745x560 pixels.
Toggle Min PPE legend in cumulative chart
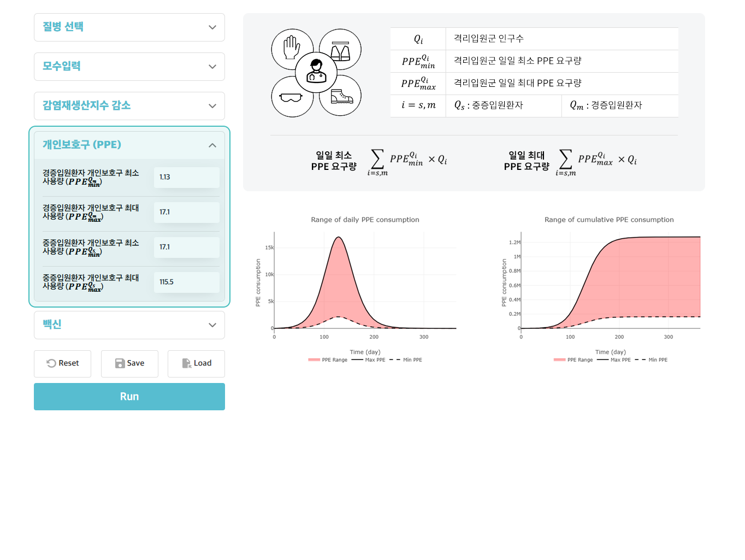coord(651,360)
